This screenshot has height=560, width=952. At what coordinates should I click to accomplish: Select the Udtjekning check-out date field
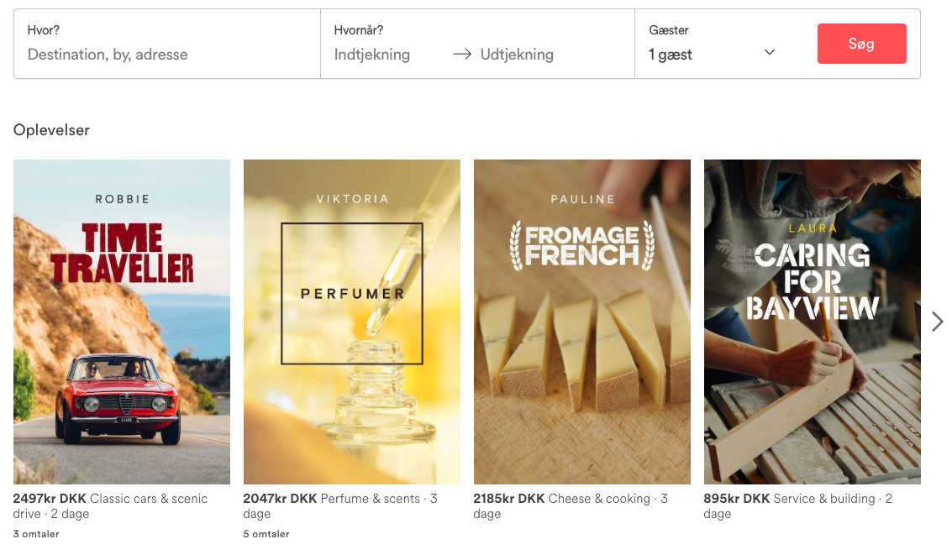click(517, 55)
